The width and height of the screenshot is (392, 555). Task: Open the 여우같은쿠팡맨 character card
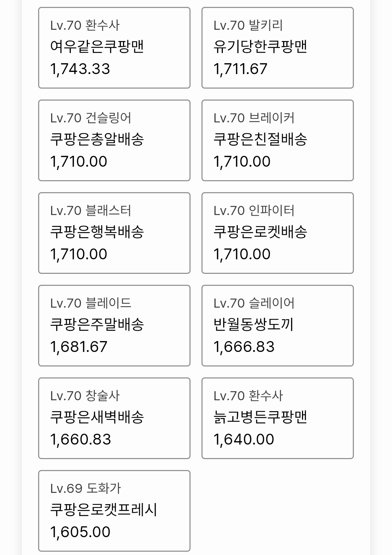pos(114,48)
